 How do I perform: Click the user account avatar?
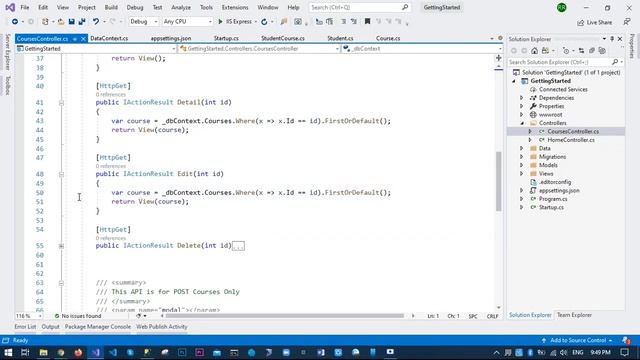tap(562, 7)
